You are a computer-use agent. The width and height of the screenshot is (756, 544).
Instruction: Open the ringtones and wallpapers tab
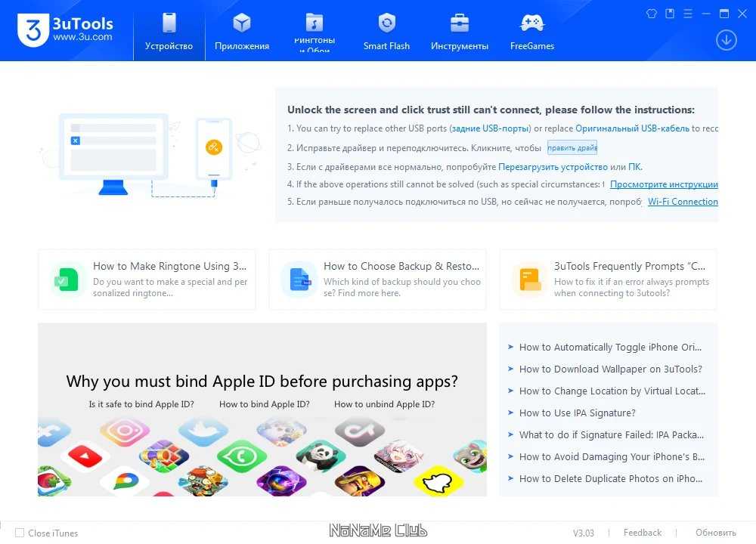click(314, 31)
